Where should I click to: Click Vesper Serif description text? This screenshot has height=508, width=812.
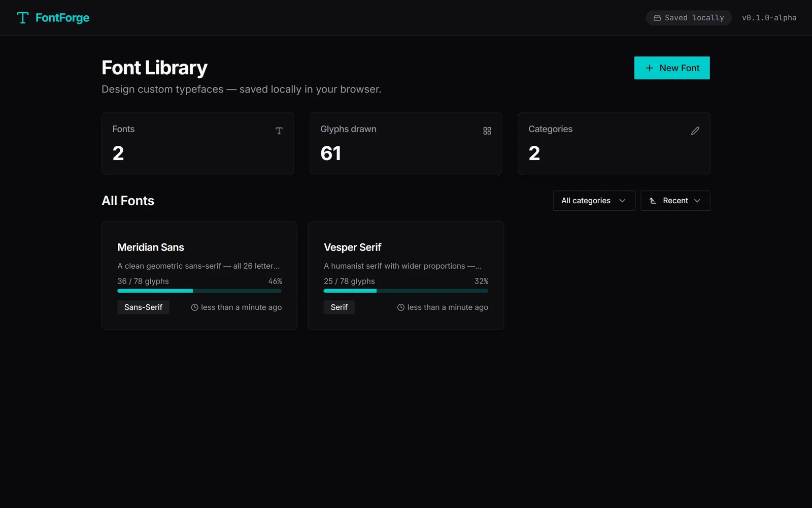pyautogui.click(x=403, y=266)
